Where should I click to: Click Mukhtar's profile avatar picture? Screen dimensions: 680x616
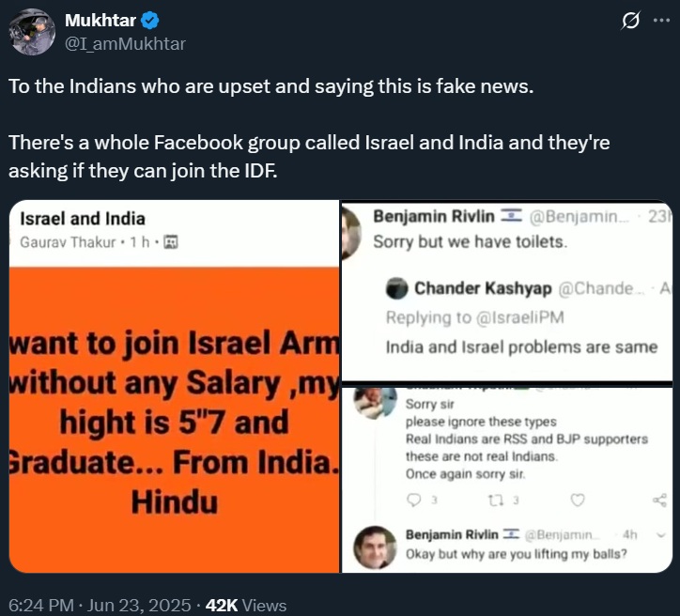[x=32, y=32]
